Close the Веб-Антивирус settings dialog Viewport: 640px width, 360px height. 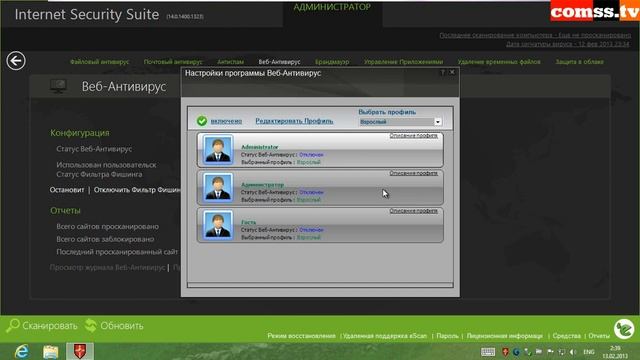[x=452, y=72]
